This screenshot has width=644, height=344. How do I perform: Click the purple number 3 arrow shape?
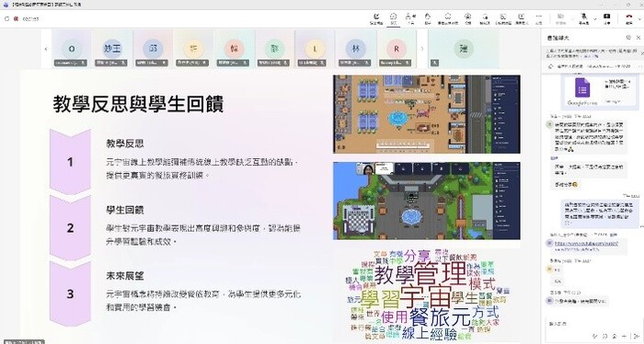(x=70, y=293)
